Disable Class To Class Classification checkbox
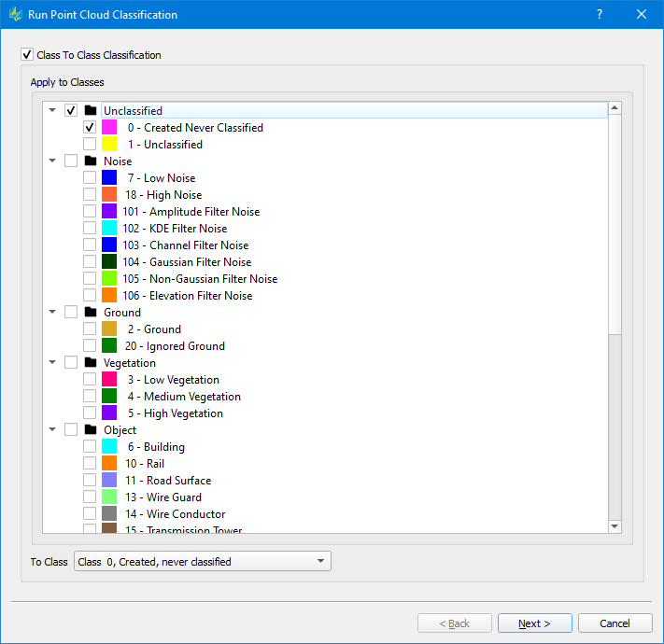 [26, 55]
